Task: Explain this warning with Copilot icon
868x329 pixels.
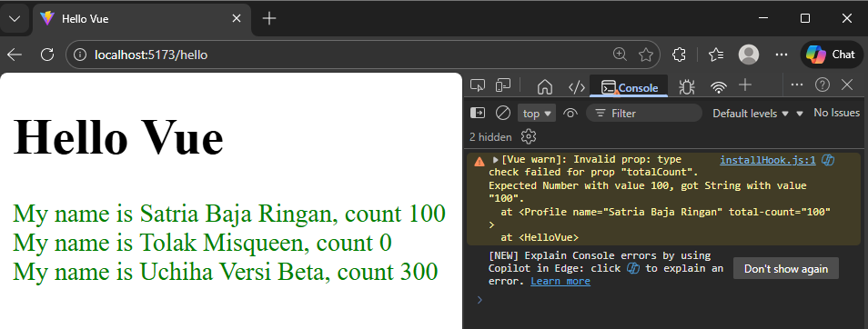Action: (828, 160)
